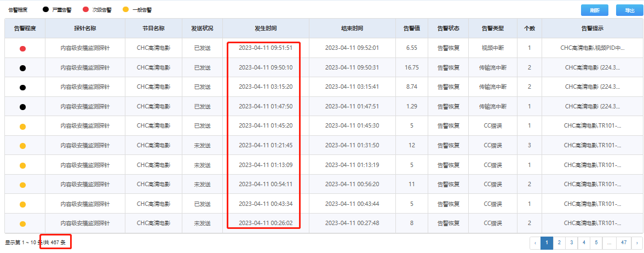Sort by 发生时间 column header
644x253 pixels.
pyautogui.click(x=266, y=28)
